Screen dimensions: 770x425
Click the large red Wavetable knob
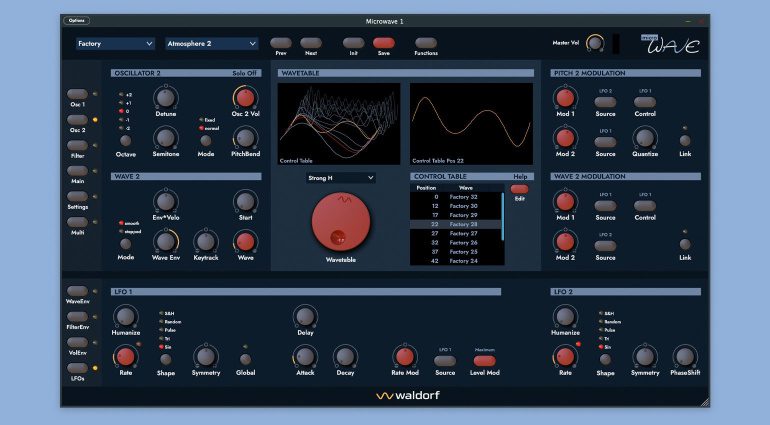click(x=341, y=222)
